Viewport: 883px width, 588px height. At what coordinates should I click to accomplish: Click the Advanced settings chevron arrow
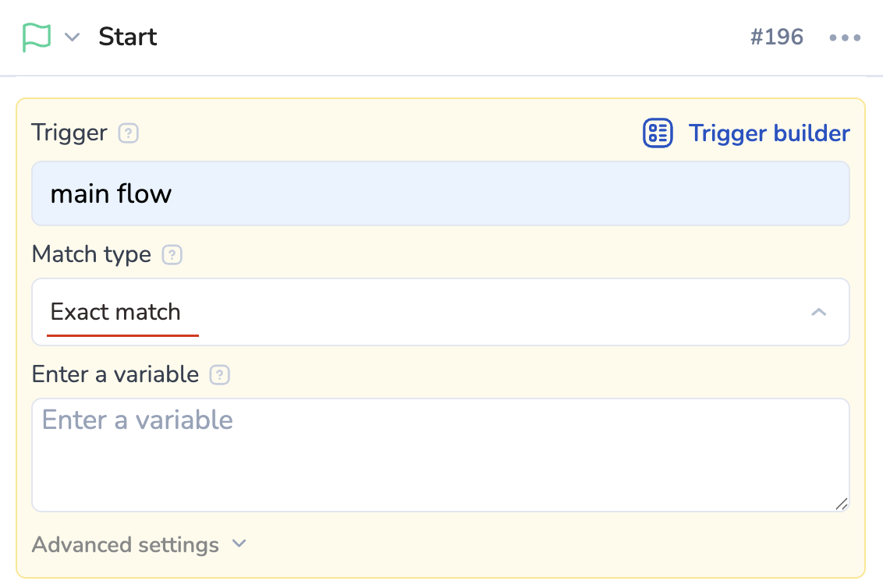[x=239, y=544]
